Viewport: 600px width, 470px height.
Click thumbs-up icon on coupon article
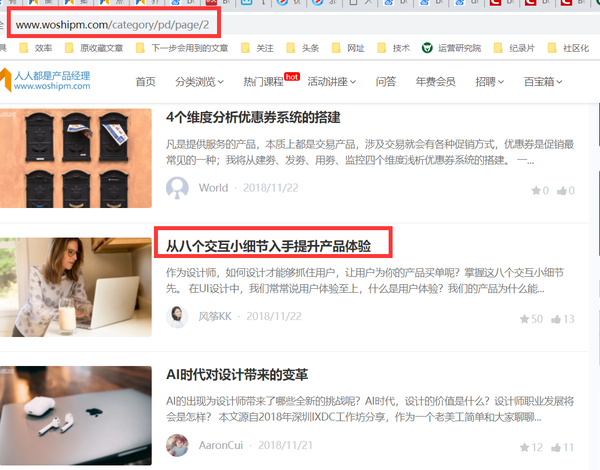click(x=562, y=190)
